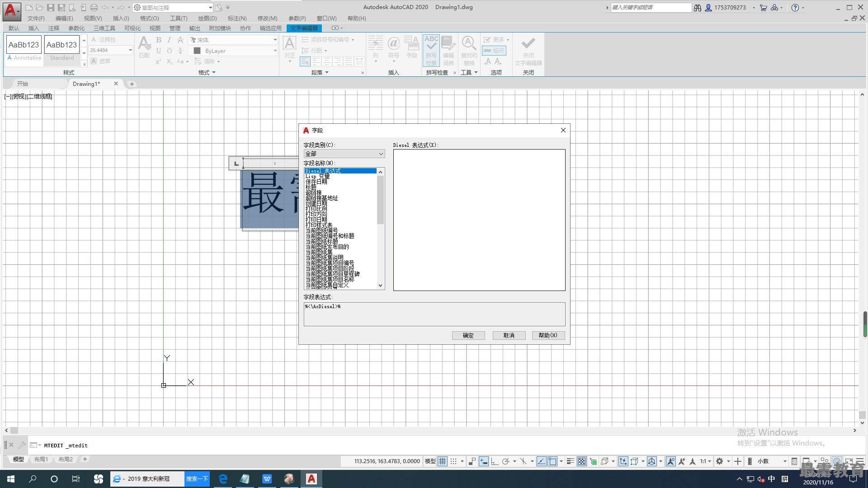Click the Field (字段) insert icon

412,47
